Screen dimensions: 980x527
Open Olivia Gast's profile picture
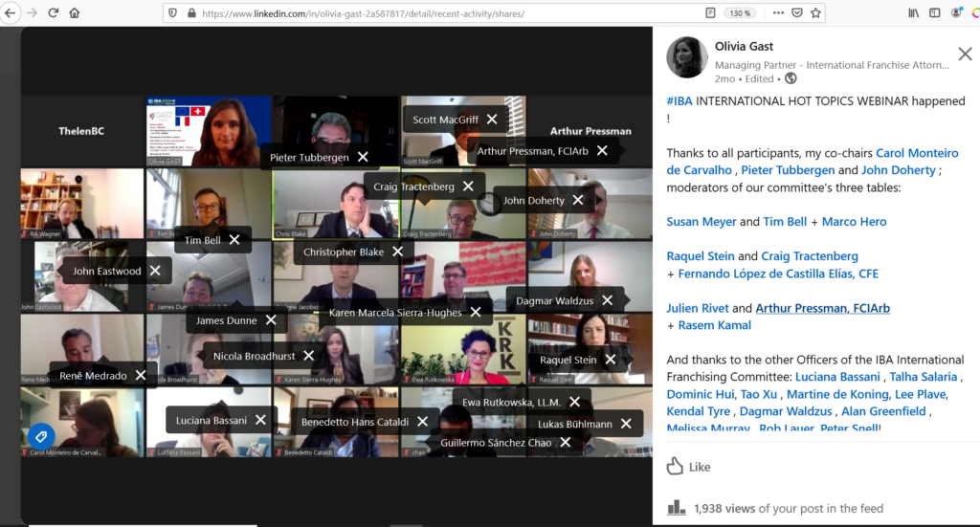pyautogui.click(x=687, y=56)
